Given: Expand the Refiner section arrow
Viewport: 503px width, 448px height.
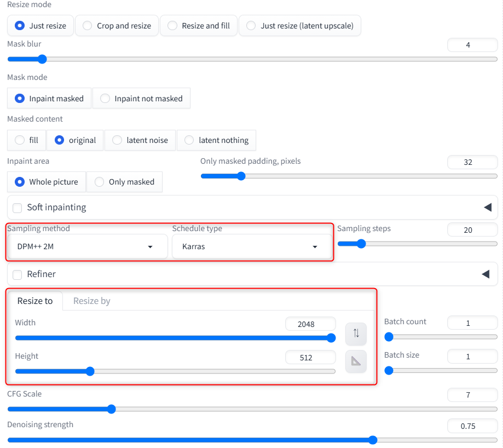Looking at the screenshot, I should [x=485, y=274].
